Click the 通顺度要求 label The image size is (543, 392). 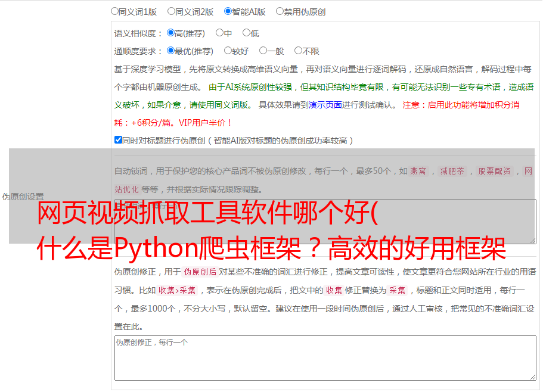point(138,51)
